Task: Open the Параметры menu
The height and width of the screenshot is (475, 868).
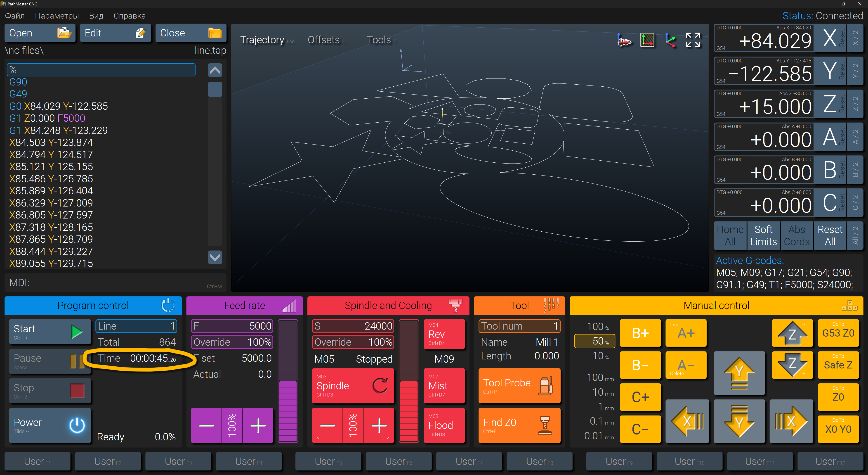Action: coord(57,16)
